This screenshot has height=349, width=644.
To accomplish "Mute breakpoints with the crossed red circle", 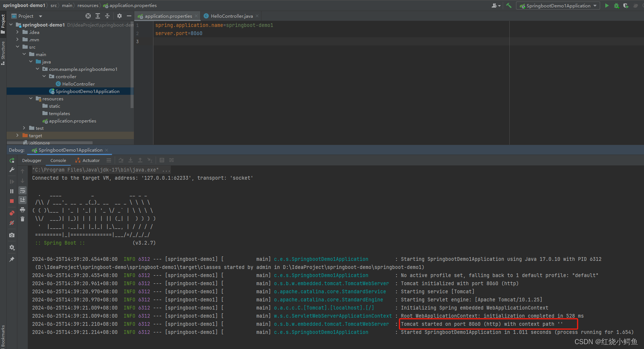I will point(11,223).
